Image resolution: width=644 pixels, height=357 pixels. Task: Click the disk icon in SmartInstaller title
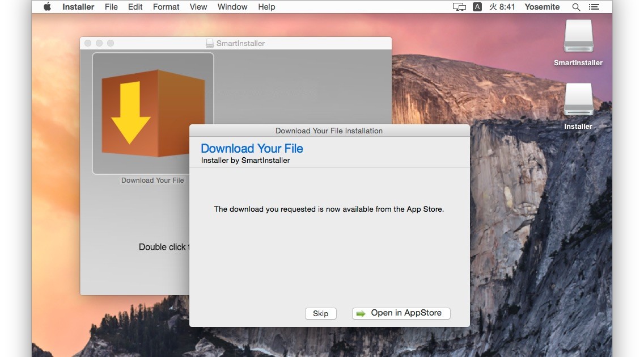[x=209, y=43]
